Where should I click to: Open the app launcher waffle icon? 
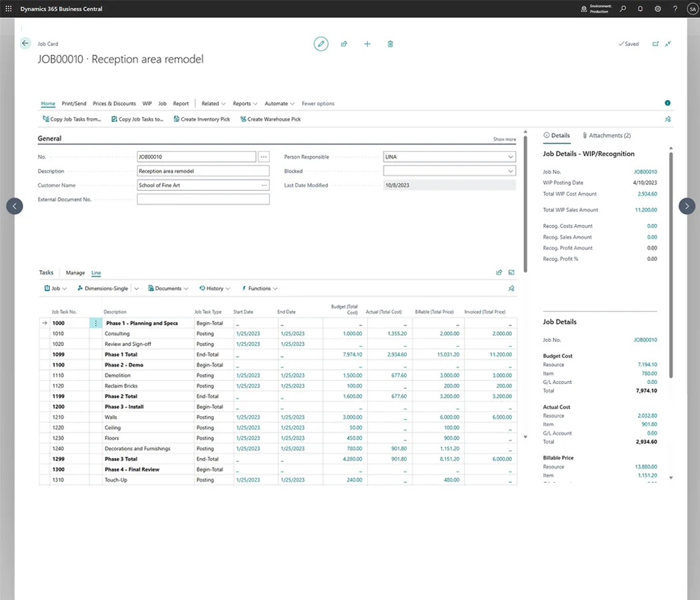[x=9, y=9]
